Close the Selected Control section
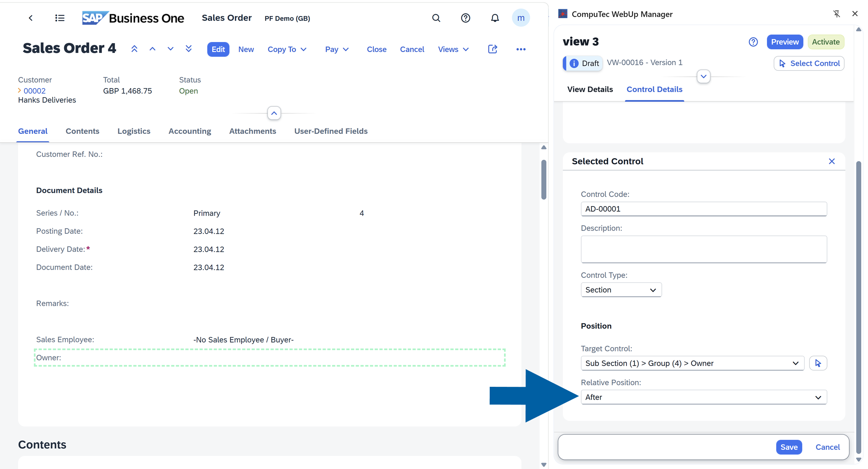The height and width of the screenshot is (469, 868). pos(832,161)
